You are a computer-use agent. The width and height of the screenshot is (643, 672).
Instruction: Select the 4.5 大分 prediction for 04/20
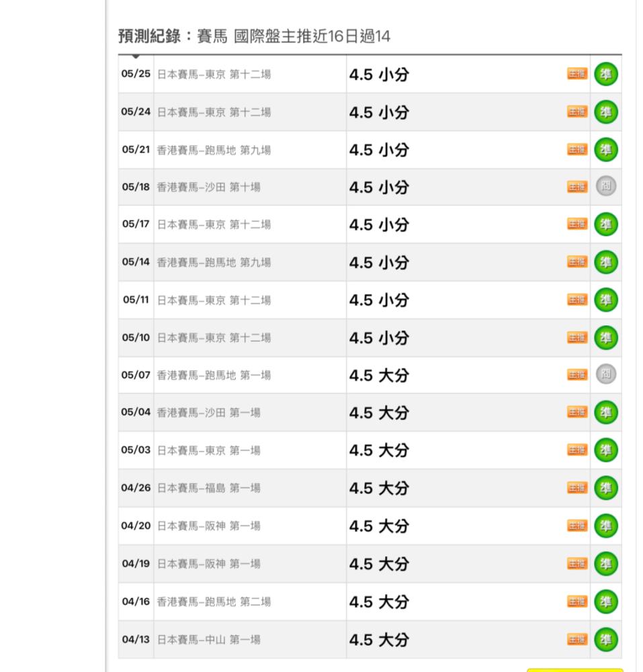pyautogui.click(x=379, y=526)
